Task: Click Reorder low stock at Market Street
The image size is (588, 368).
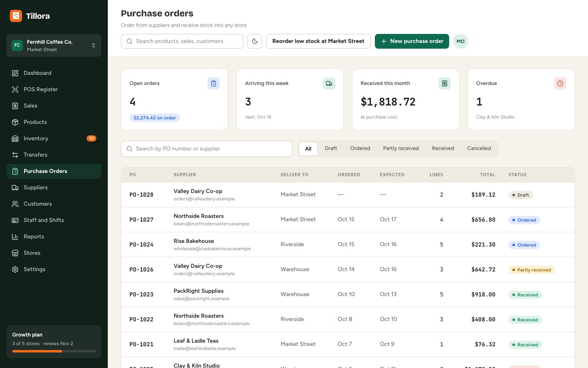Action: [318, 41]
